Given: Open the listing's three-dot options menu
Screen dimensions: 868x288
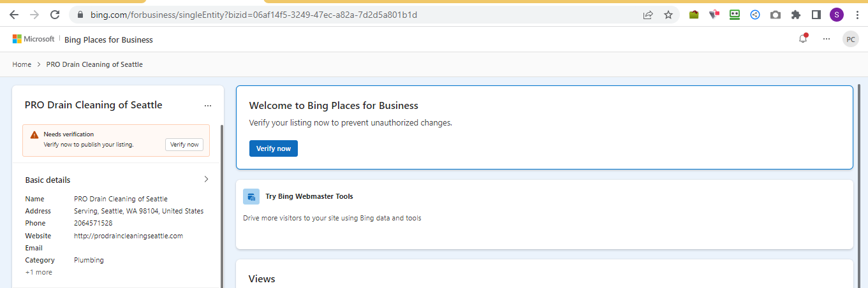Looking at the screenshot, I should [208, 106].
